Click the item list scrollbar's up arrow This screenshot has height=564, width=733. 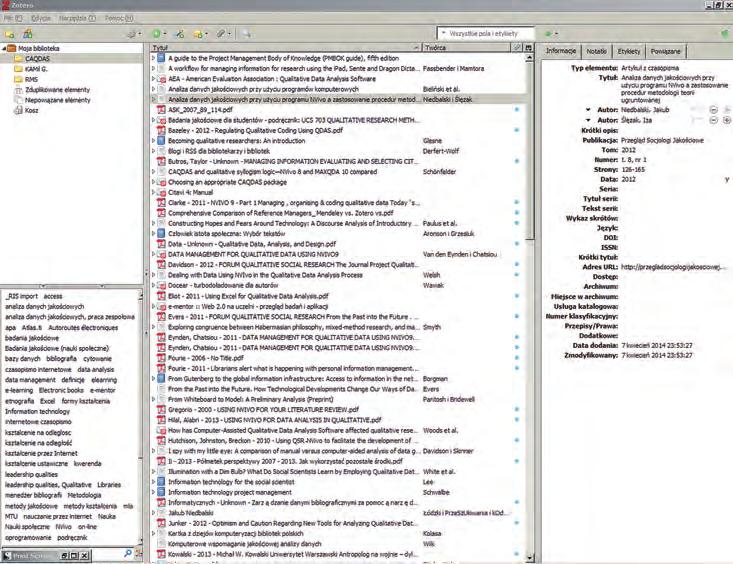[x=529, y=58]
